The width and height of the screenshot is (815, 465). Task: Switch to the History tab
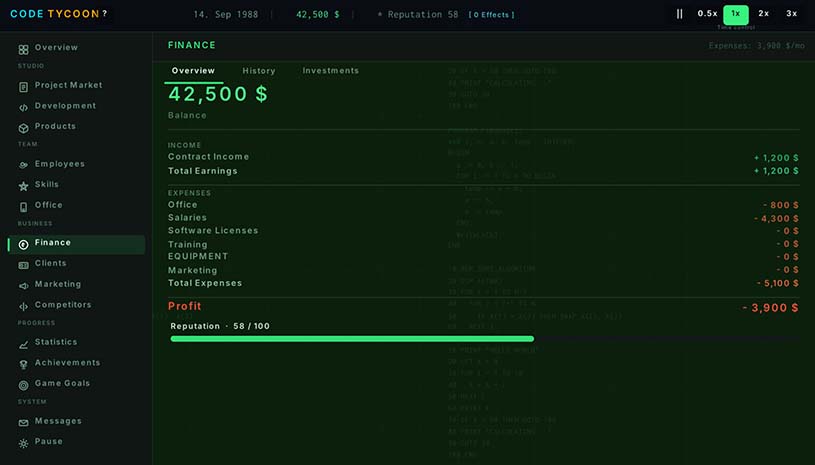coord(259,71)
